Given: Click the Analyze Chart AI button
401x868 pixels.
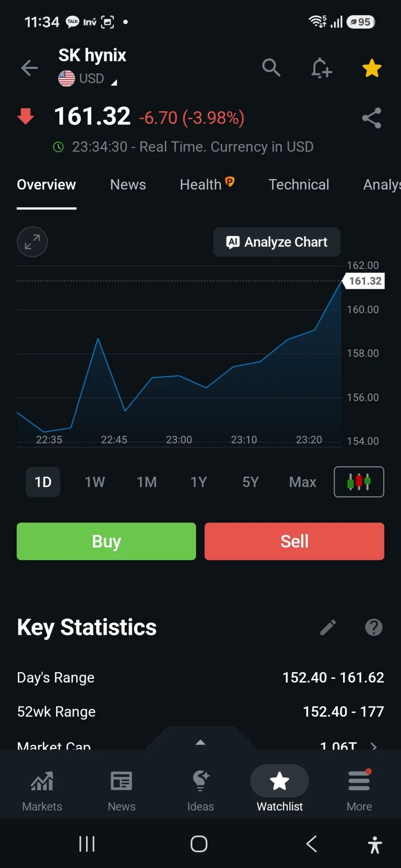Looking at the screenshot, I should (277, 242).
